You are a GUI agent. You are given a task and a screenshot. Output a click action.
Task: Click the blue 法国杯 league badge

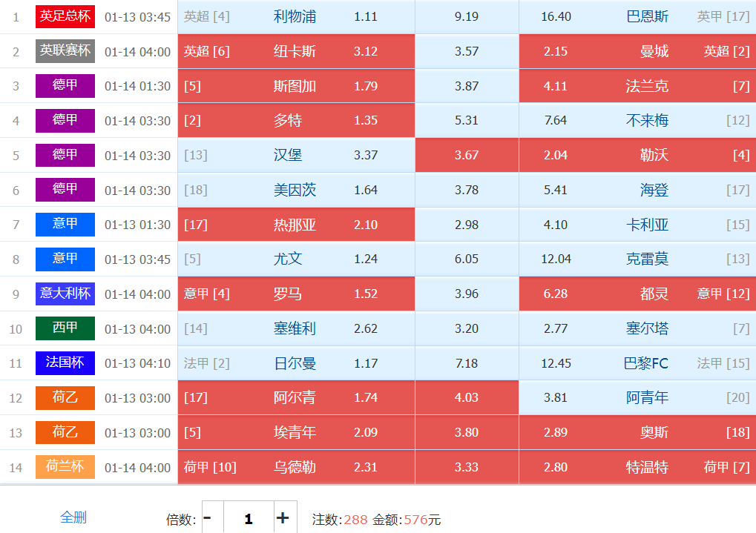point(65,362)
